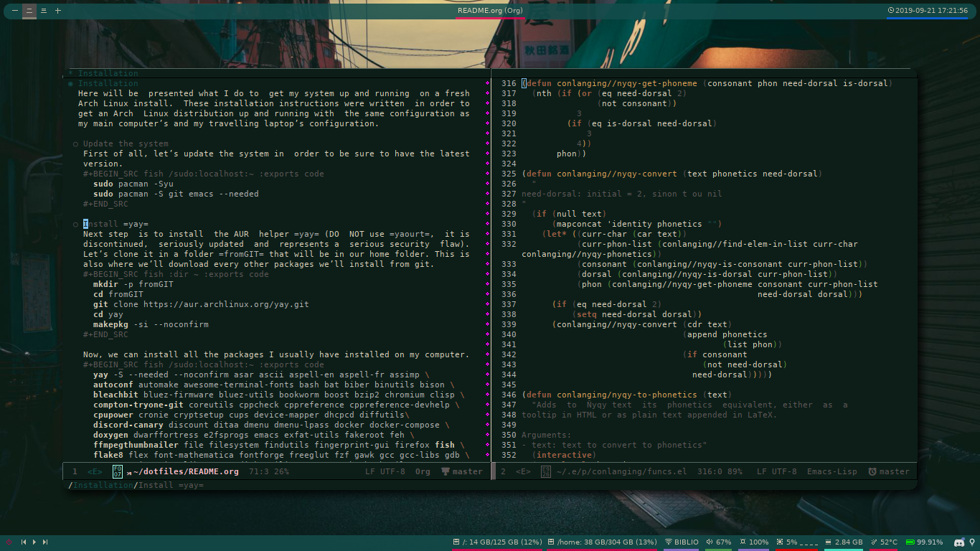
Task: Click the 'makepkg -si --noconfirm' line
Action: click(x=151, y=324)
